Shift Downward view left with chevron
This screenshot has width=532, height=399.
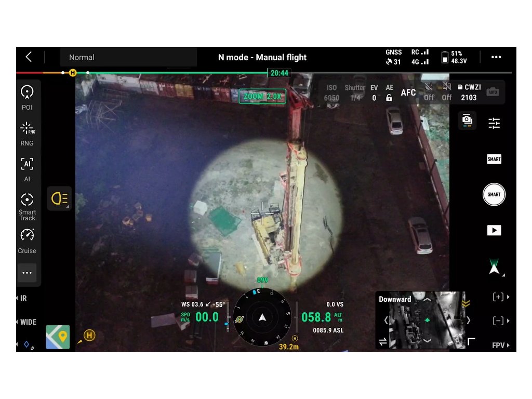pos(386,320)
